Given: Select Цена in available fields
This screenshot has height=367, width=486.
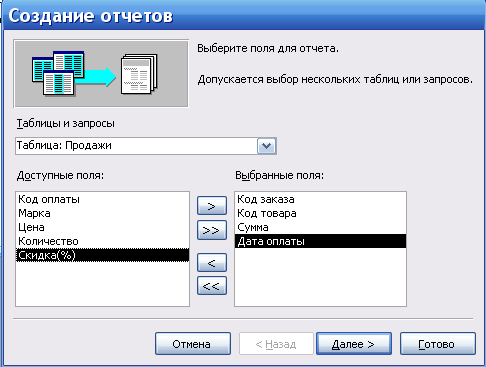Looking at the screenshot, I should coord(102,227).
